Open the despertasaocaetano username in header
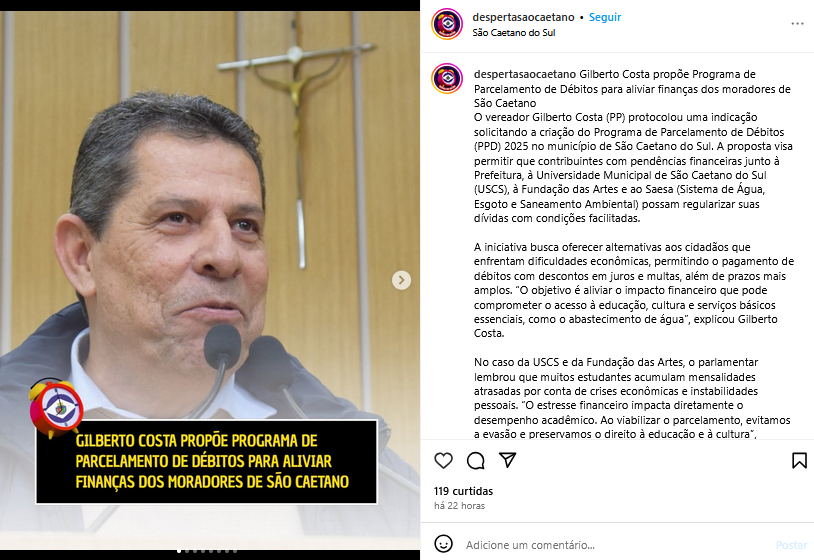The width and height of the screenshot is (814, 560). pos(523,17)
